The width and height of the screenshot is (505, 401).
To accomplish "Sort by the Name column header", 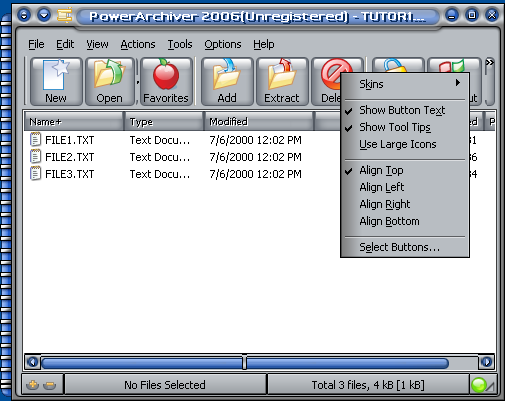I will click(x=74, y=122).
